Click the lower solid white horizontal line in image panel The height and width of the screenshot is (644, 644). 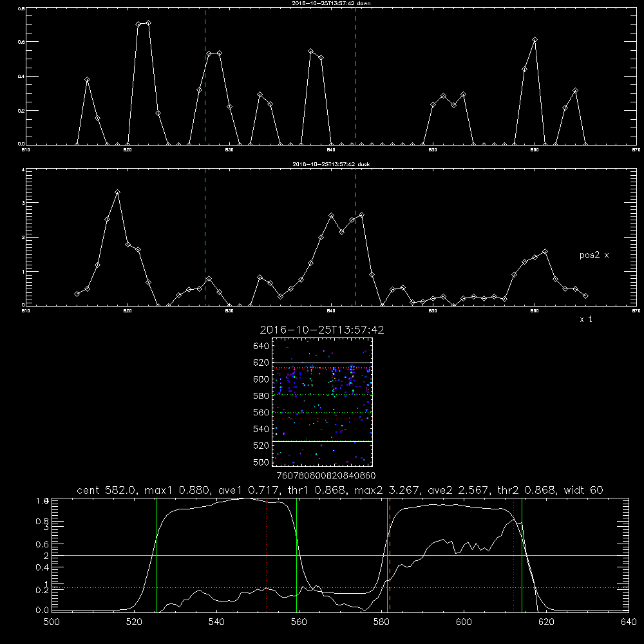click(322, 441)
